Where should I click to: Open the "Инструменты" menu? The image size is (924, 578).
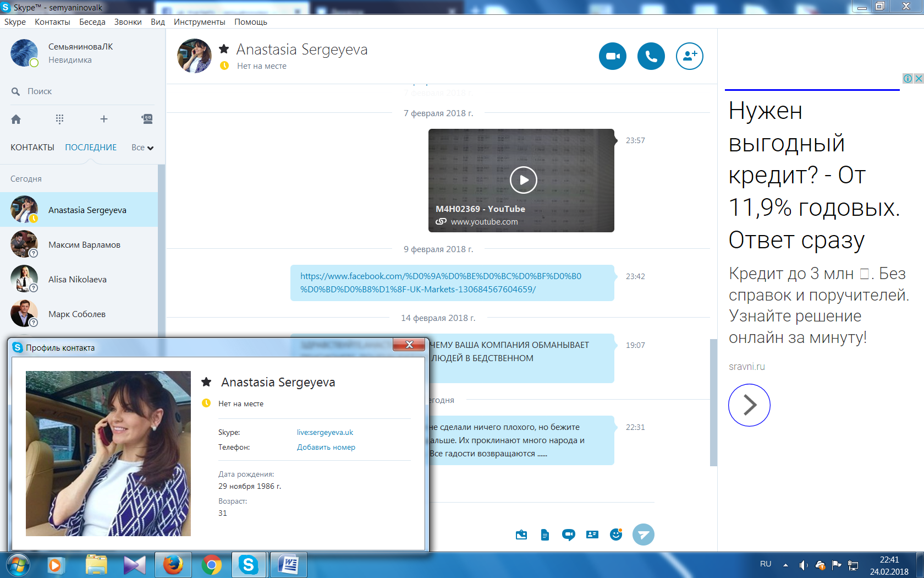click(199, 22)
